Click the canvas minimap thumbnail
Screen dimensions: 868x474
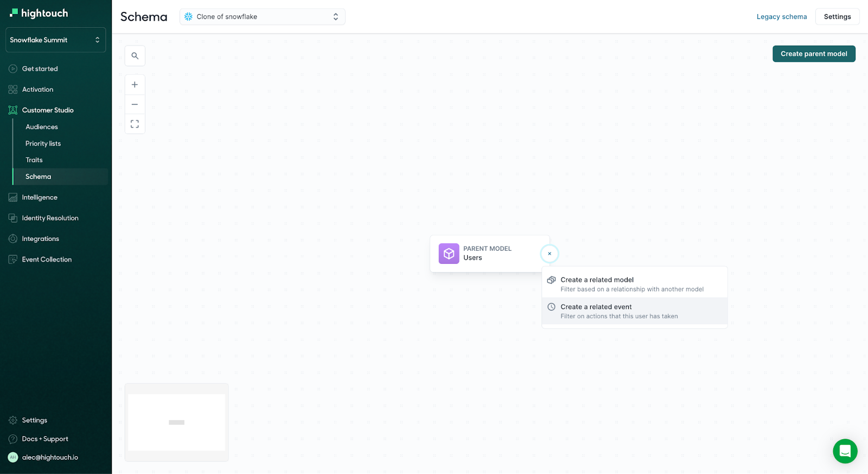pyautogui.click(x=176, y=422)
